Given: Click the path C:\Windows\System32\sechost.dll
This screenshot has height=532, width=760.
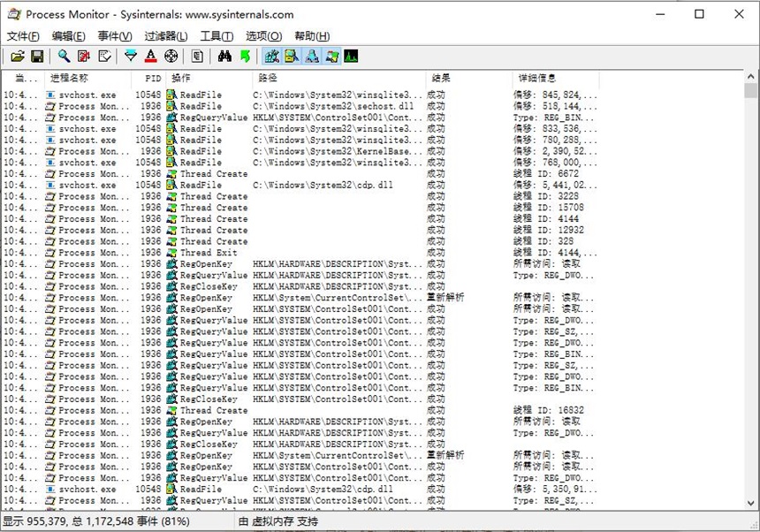Looking at the screenshot, I should click(333, 106).
